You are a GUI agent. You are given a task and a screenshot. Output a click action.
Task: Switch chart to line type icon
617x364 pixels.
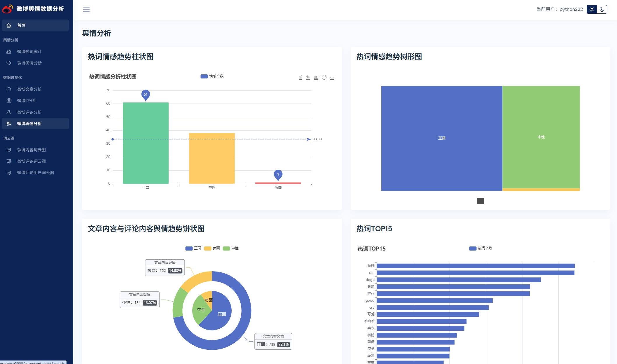(308, 77)
